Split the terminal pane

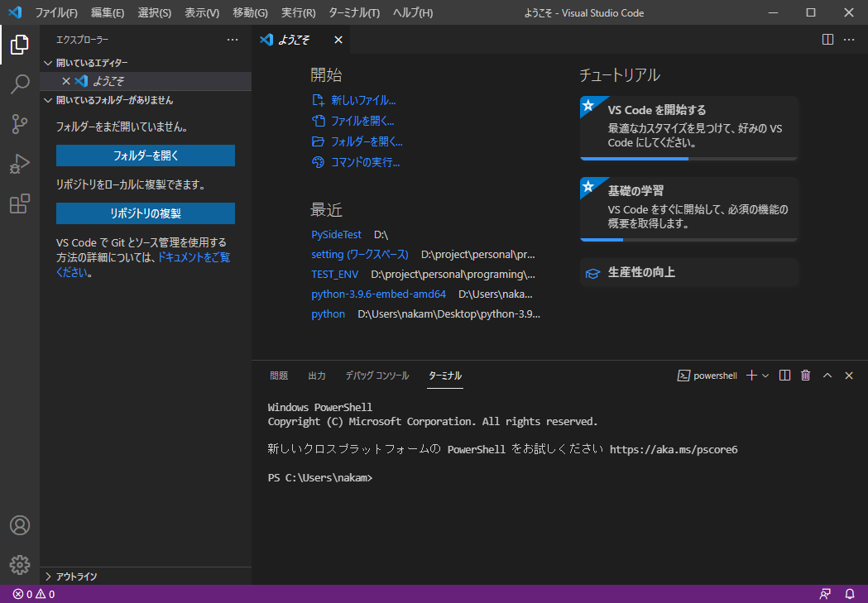(784, 376)
